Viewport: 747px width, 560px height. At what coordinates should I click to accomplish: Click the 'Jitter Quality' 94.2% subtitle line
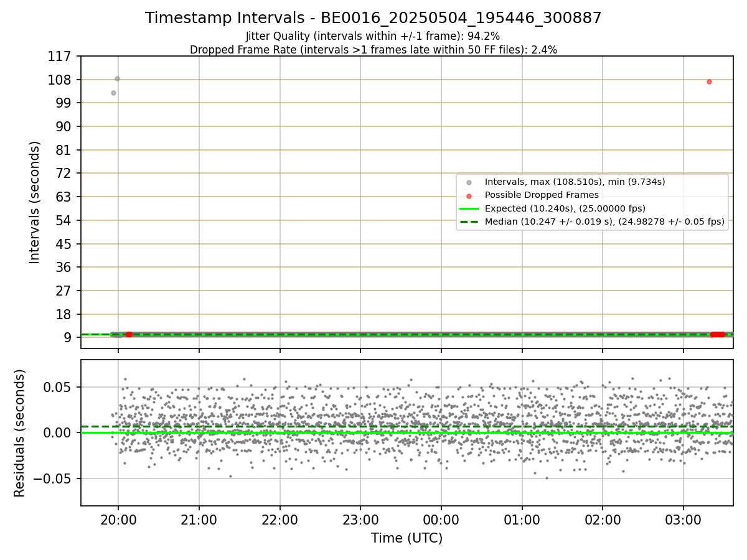click(x=373, y=37)
